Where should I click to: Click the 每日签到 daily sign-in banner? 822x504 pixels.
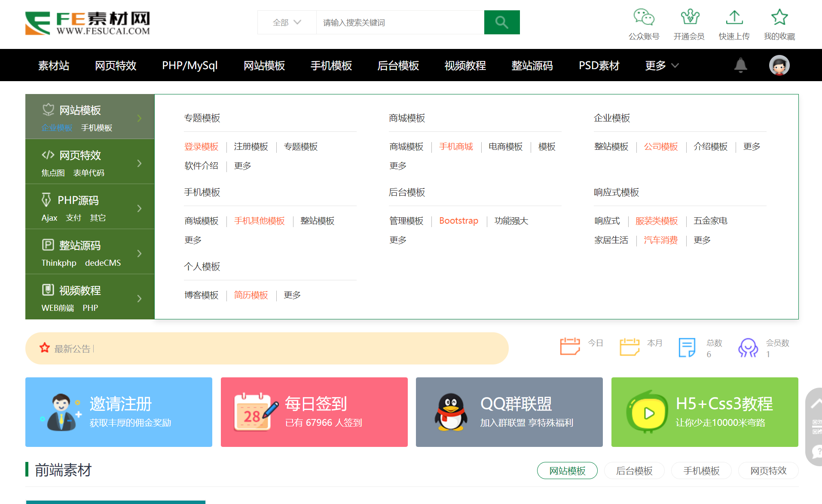(314, 412)
